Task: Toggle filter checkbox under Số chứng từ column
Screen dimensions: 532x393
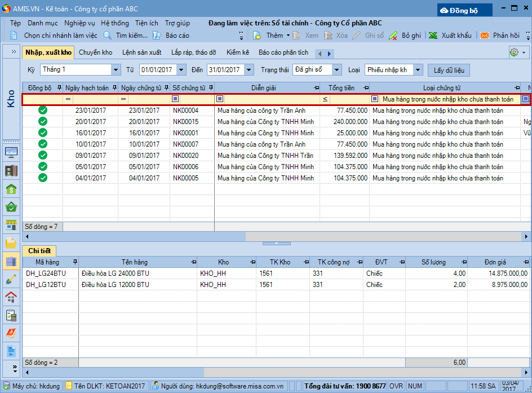Action: pyautogui.click(x=175, y=99)
